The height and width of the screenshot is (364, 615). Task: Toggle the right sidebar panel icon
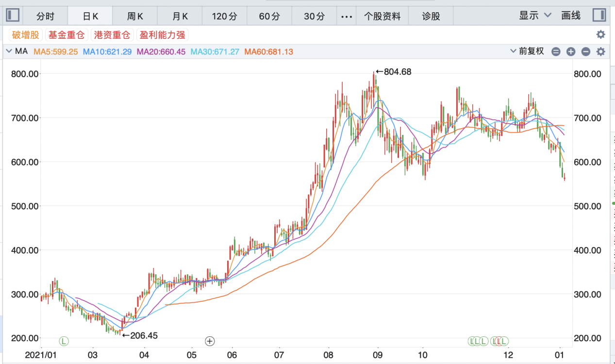coord(599,16)
